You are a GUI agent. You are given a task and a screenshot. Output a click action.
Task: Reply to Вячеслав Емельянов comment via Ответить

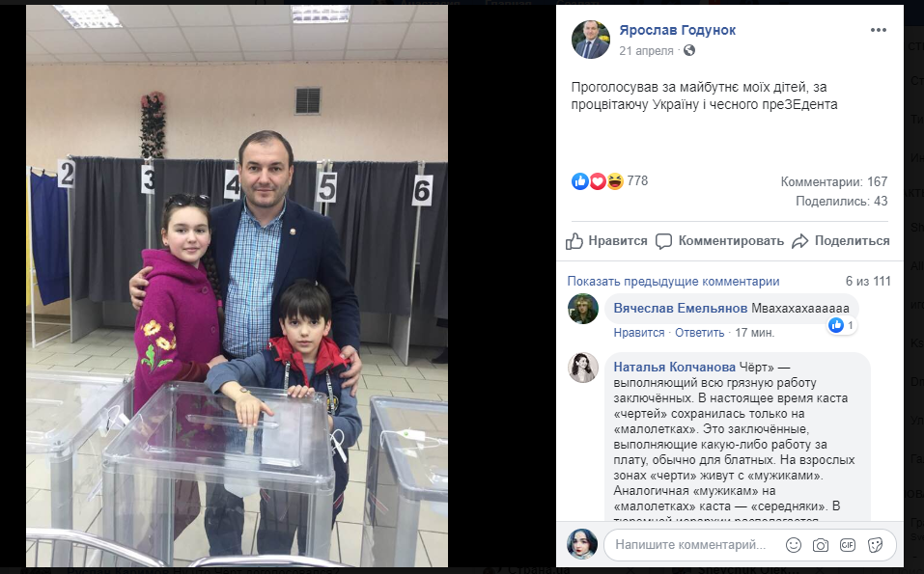pyautogui.click(x=699, y=333)
